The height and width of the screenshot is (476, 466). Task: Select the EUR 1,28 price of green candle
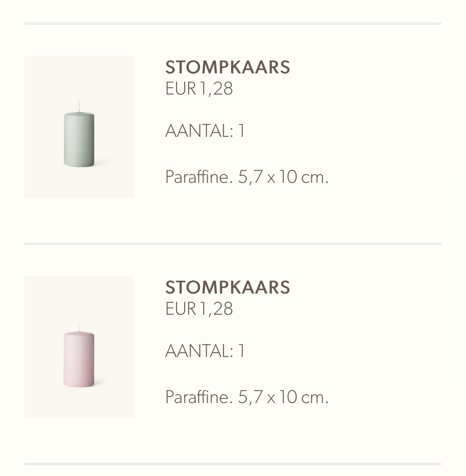(x=199, y=89)
